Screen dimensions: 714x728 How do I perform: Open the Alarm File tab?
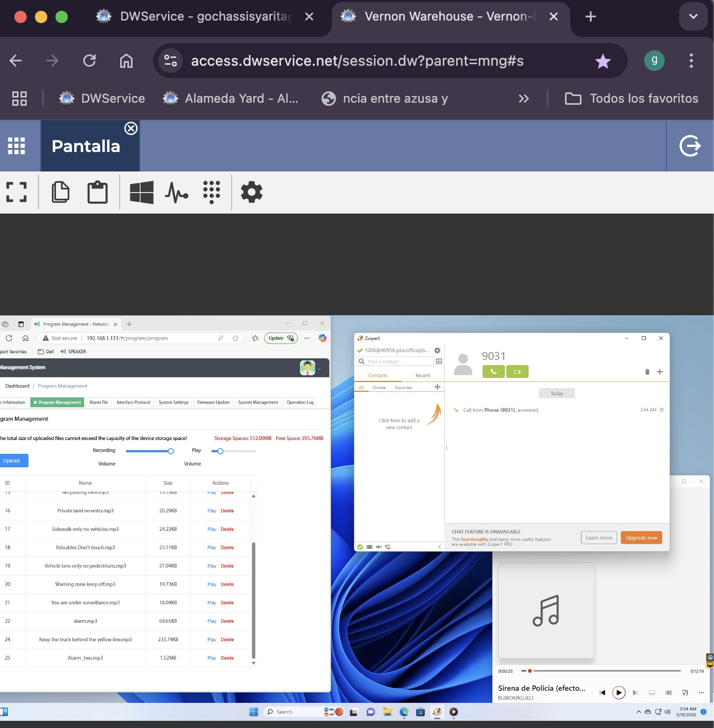pyautogui.click(x=99, y=403)
